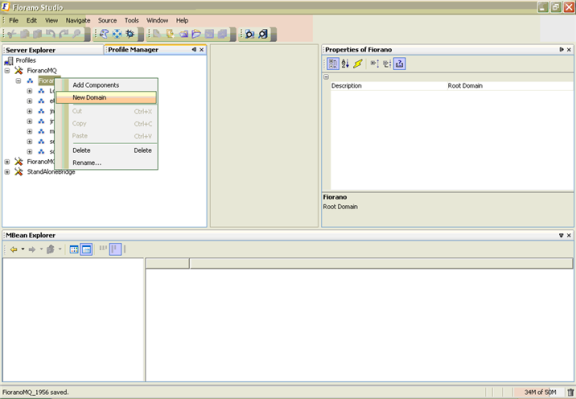Open the View menu

pyautogui.click(x=51, y=21)
